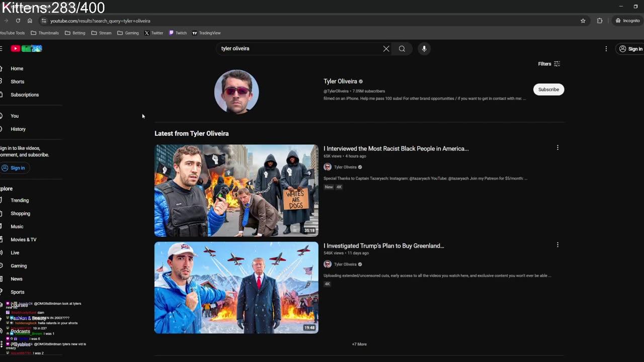
Task: Expand the '+7 More' videos
Action: (x=359, y=344)
